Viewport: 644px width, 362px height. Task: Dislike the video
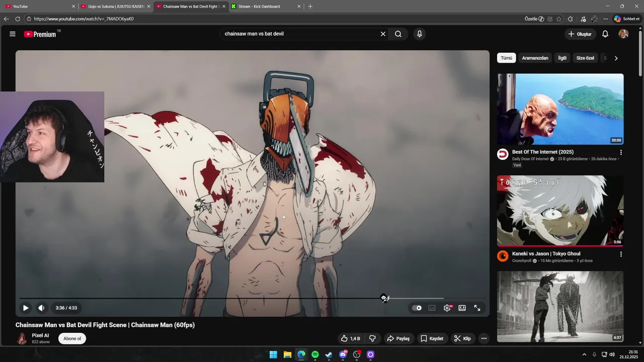[x=372, y=338]
